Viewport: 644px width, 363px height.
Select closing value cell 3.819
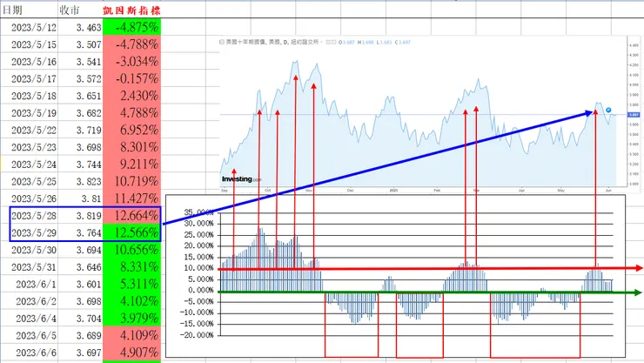click(x=80, y=216)
